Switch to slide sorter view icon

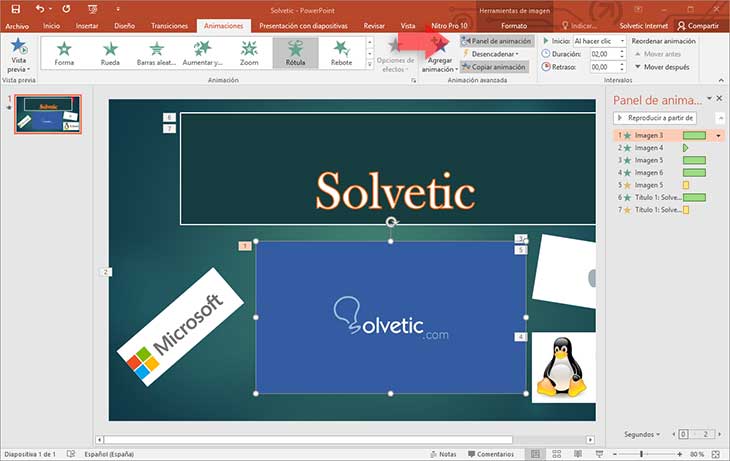[x=556, y=454]
